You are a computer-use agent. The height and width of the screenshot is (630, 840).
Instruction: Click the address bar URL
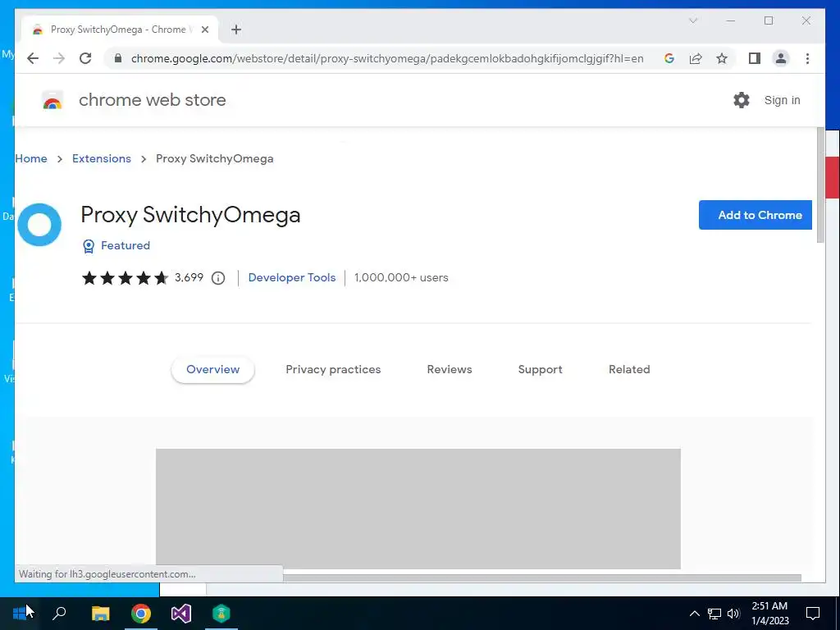point(387,58)
